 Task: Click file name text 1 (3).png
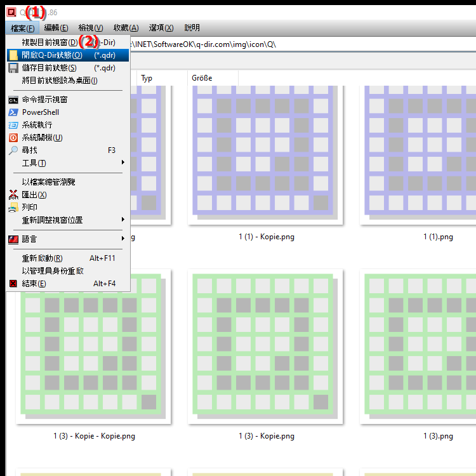point(438,437)
